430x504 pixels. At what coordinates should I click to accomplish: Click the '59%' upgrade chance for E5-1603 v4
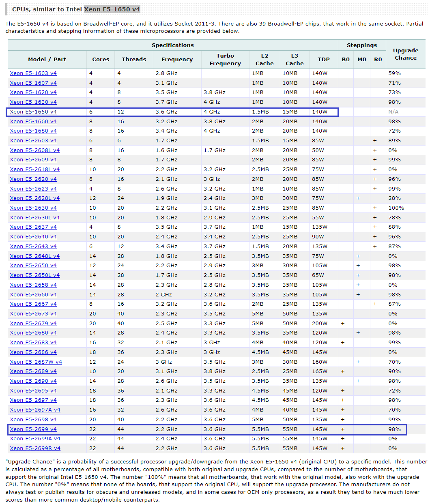[x=394, y=73]
